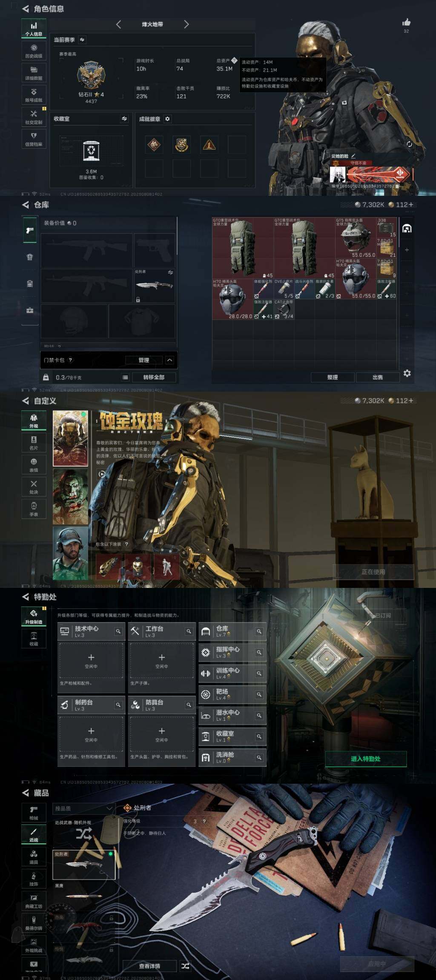Screen dimensions: 436x980
Task: Switch to previous mode left of 烽火地带
Action: (x=118, y=24)
